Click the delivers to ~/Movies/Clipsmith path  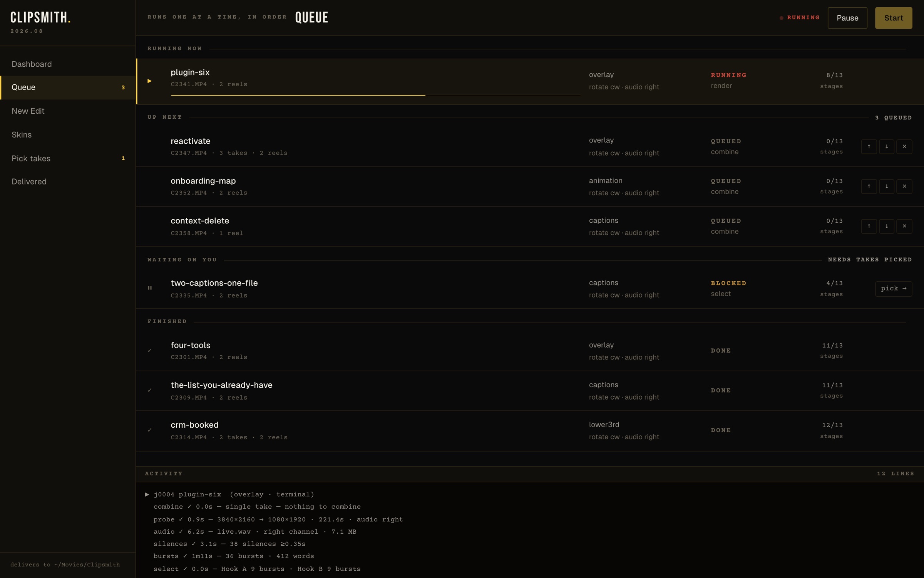point(65,565)
